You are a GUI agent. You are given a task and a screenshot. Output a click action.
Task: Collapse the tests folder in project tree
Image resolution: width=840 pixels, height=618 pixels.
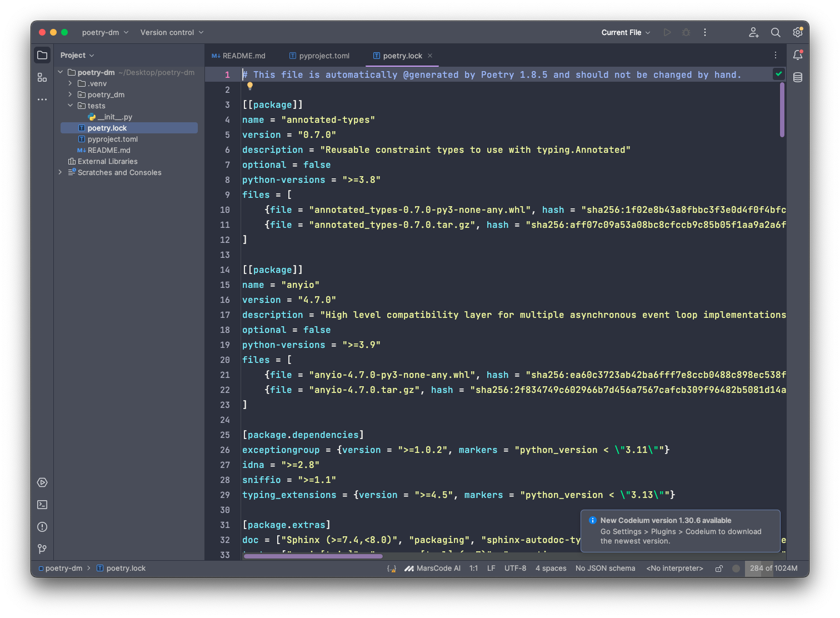pyautogui.click(x=71, y=106)
